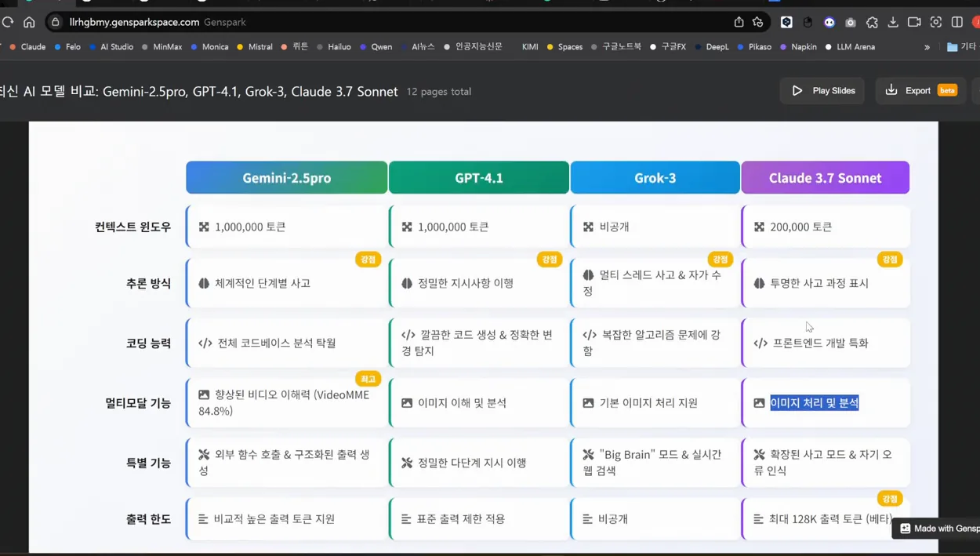Click the image icon in Gemini 멀티모달 cell
The width and height of the screenshot is (980, 556).
pos(204,394)
